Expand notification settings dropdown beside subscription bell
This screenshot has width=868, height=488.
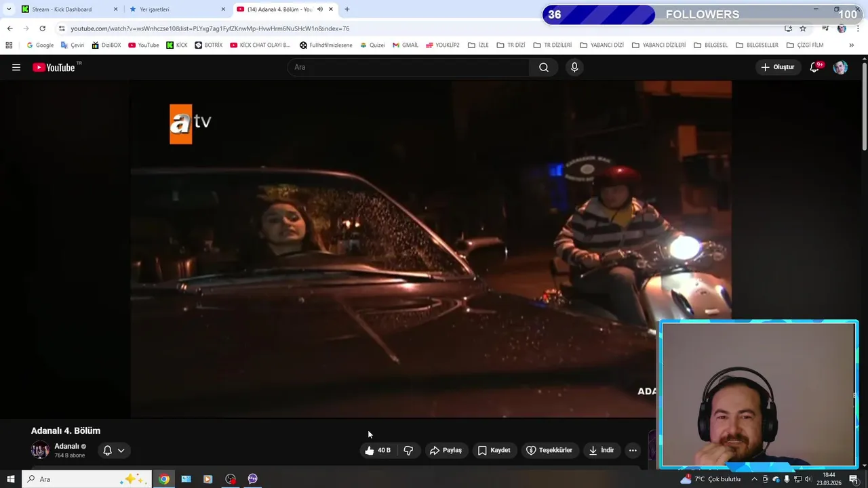click(x=121, y=450)
